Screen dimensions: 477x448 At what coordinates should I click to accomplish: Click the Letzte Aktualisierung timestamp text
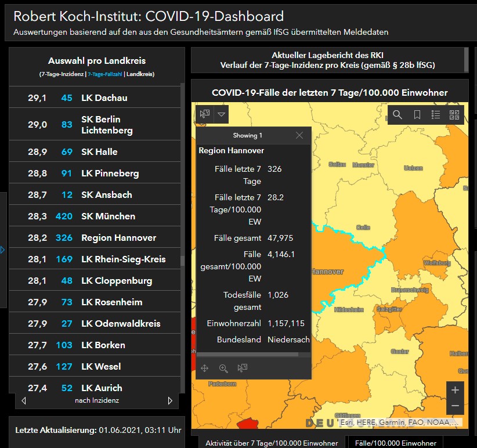tap(98, 430)
